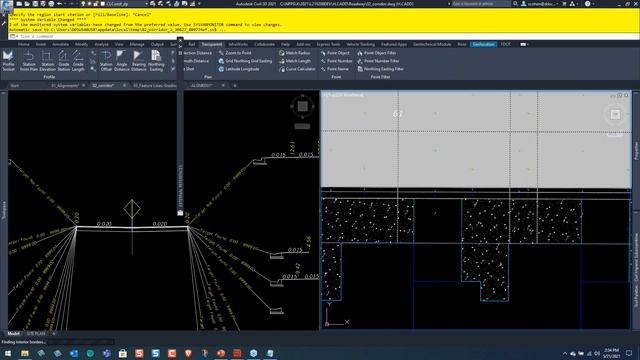
Task: Choose the Latitude Longitude tool
Action: (x=238, y=69)
